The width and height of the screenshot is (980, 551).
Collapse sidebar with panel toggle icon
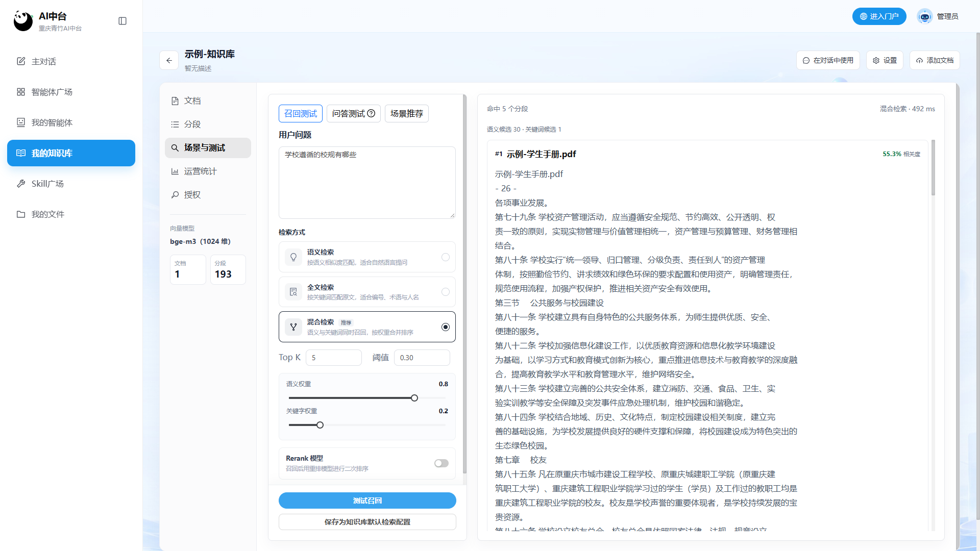[x=122, y=21]
